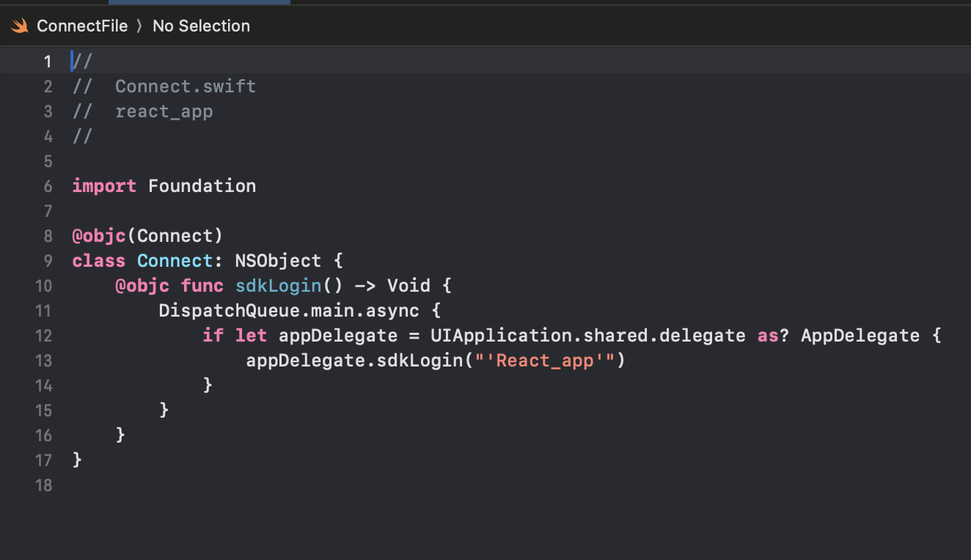Select the active tab above the editor
The image size is (971, 560).
[199, 2]
